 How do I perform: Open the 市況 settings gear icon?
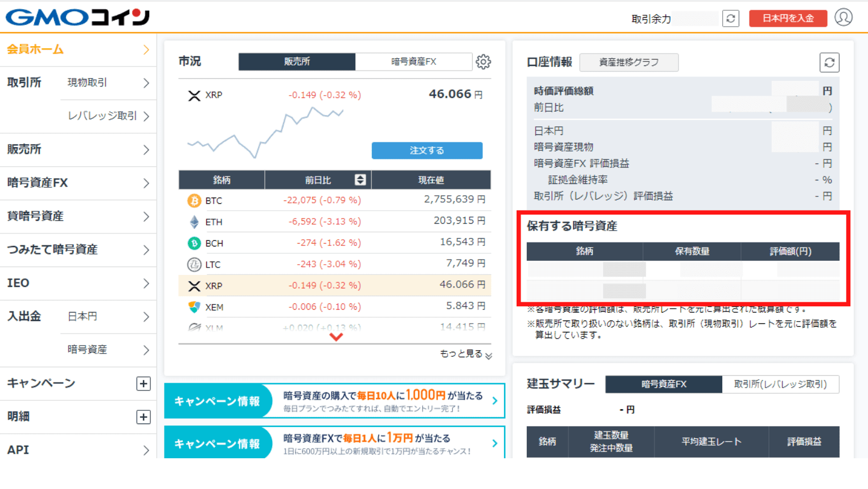point(483,61)
